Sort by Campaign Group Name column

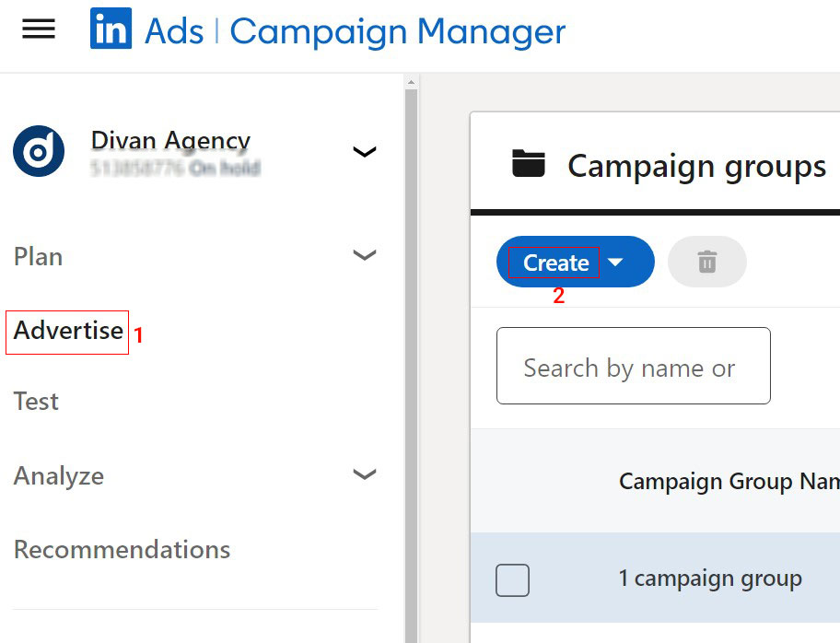[x=729, y=481]
